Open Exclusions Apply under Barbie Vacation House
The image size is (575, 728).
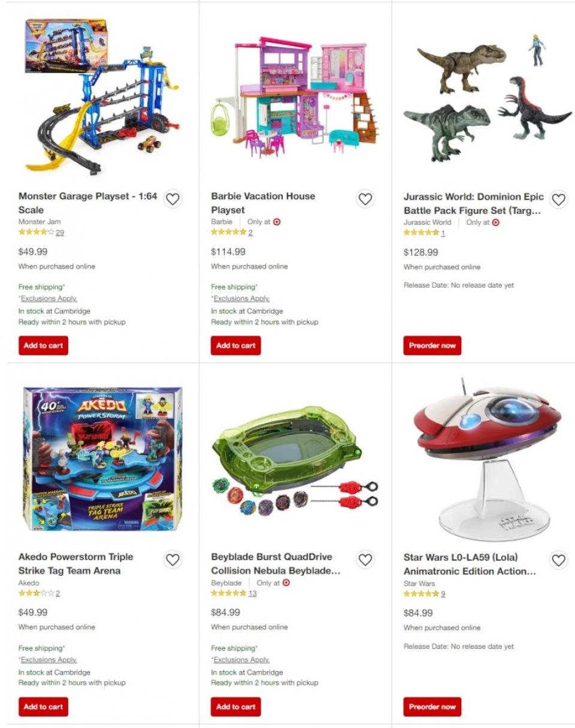click(241, 298)
